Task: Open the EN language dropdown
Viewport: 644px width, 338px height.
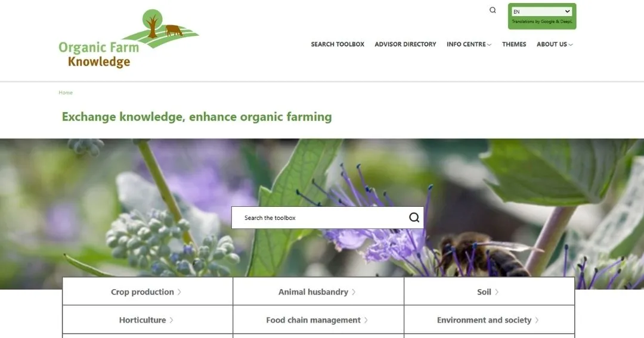Action: coord(541,11)
